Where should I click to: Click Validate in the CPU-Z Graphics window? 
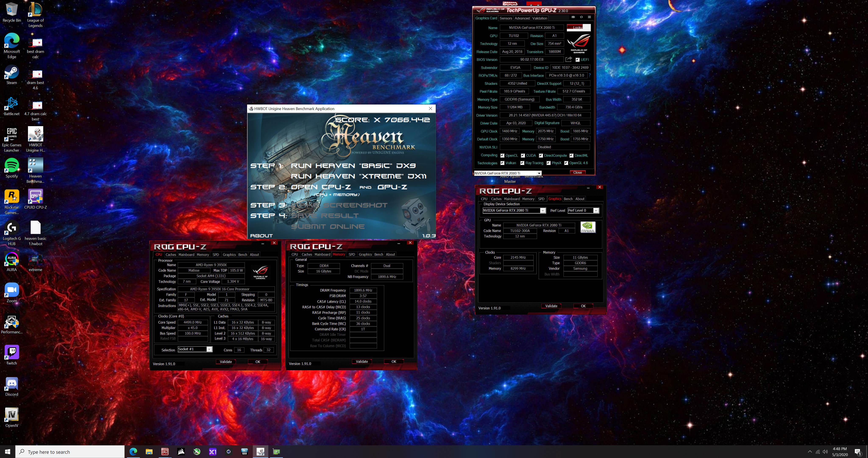pos(551,306)
